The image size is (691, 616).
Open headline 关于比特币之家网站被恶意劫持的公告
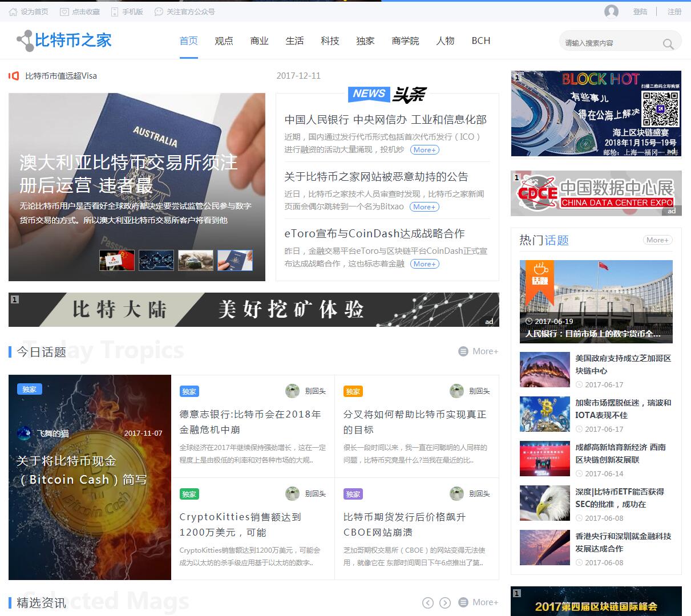tap(376, 177)
